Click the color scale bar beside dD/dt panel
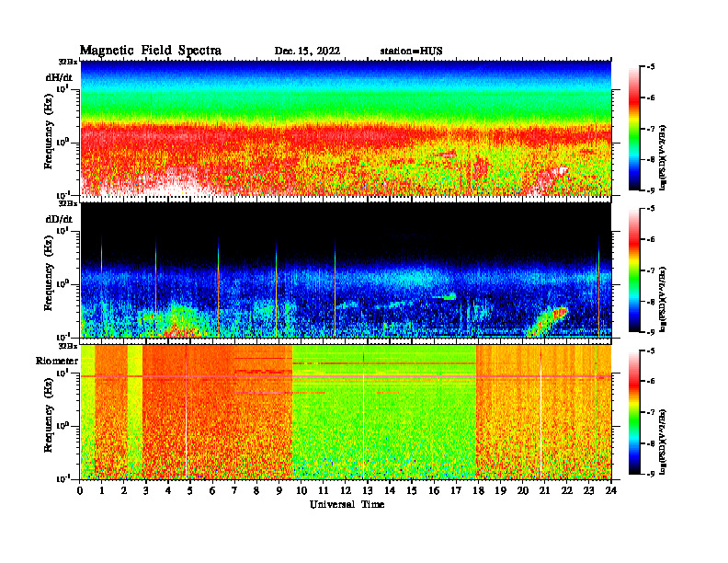Viewport: 728px width, 563px height. tap(633, 270)
